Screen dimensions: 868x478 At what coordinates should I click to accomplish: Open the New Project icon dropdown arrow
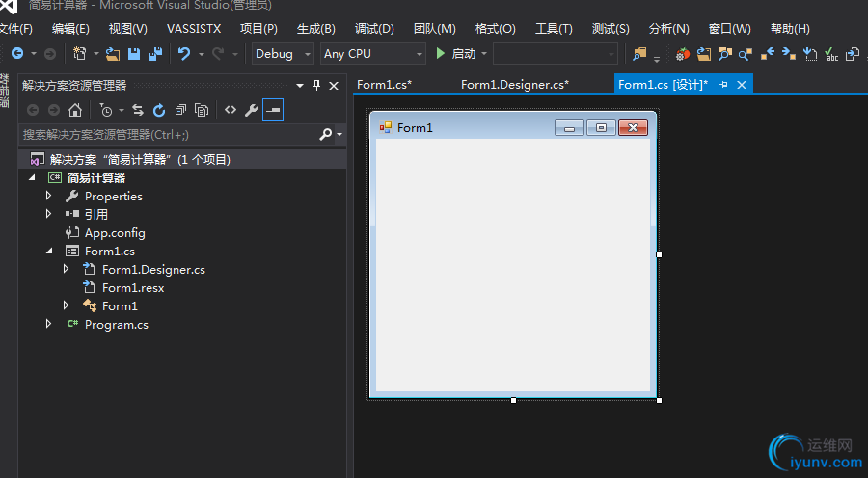click(x=95, y=54)
